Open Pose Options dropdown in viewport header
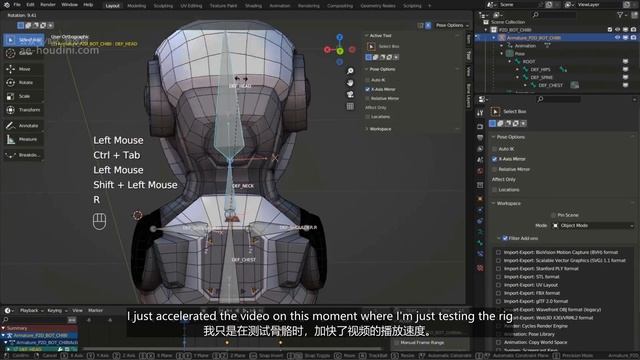 (x=452, y=25)
